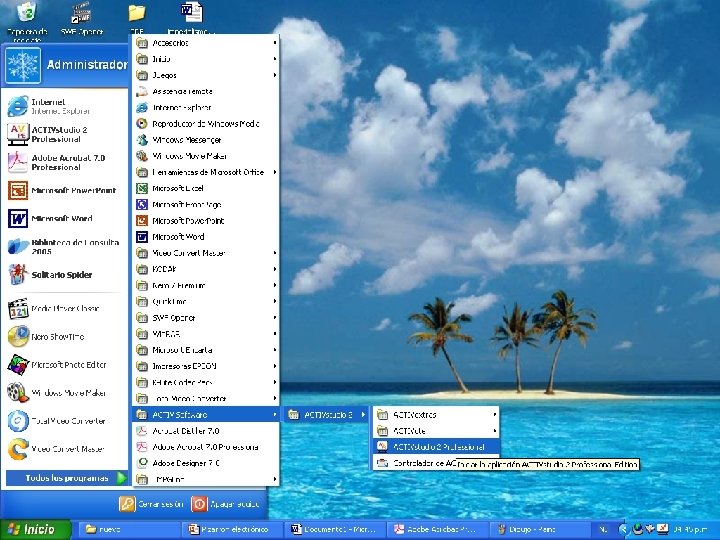Click the system tray clock
Viewport: 720px width, 540px height.
(693, 529)
